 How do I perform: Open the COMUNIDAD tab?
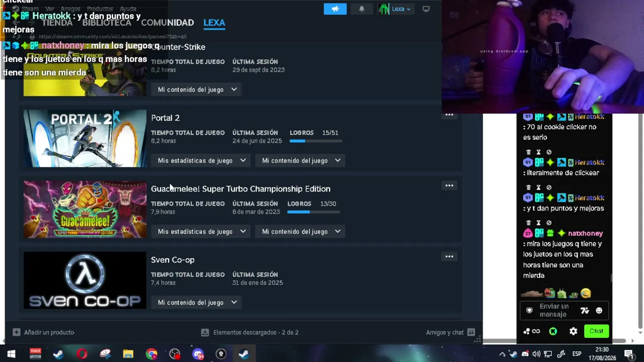pyautogui.click(x=167, y=23)
